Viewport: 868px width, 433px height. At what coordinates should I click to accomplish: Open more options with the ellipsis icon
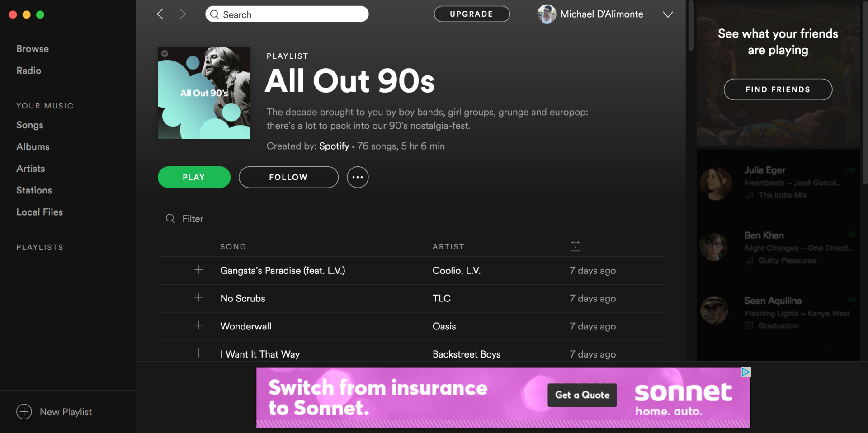coord(357,177)
